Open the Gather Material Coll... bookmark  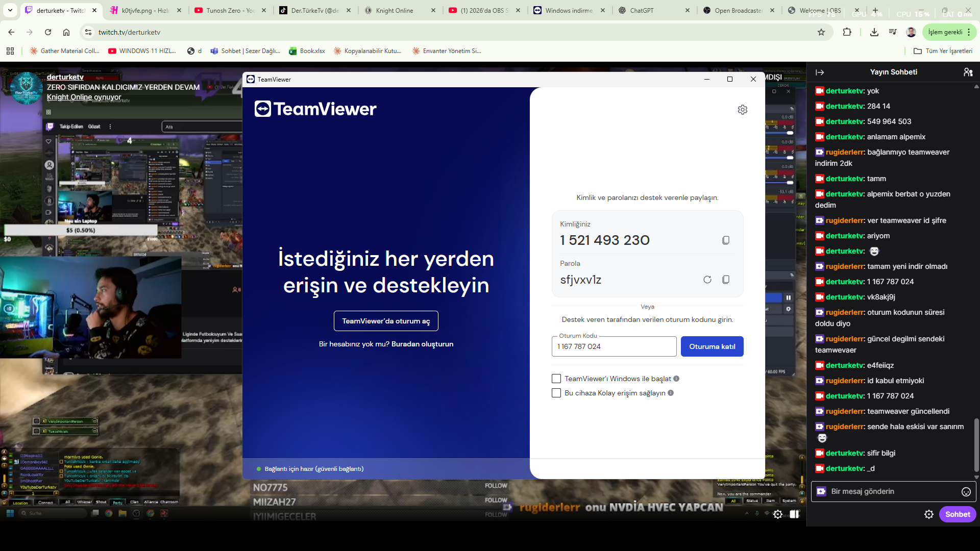(x=65, y=51)
